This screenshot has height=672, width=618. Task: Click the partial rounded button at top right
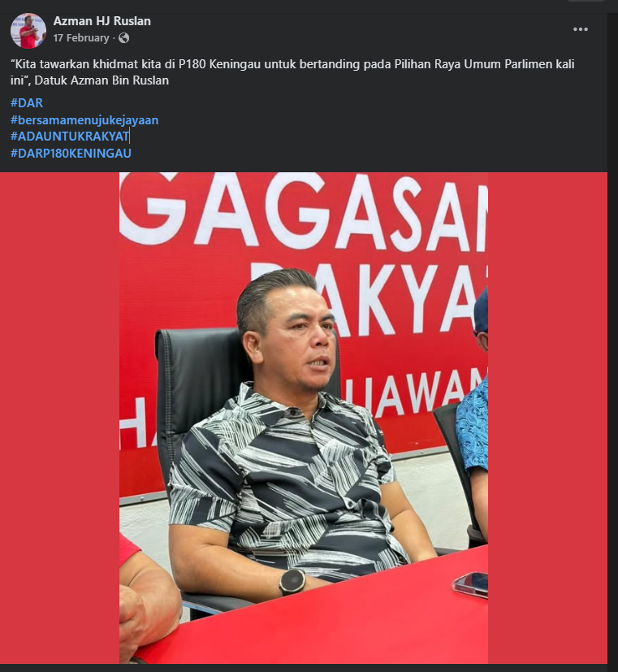585,1
